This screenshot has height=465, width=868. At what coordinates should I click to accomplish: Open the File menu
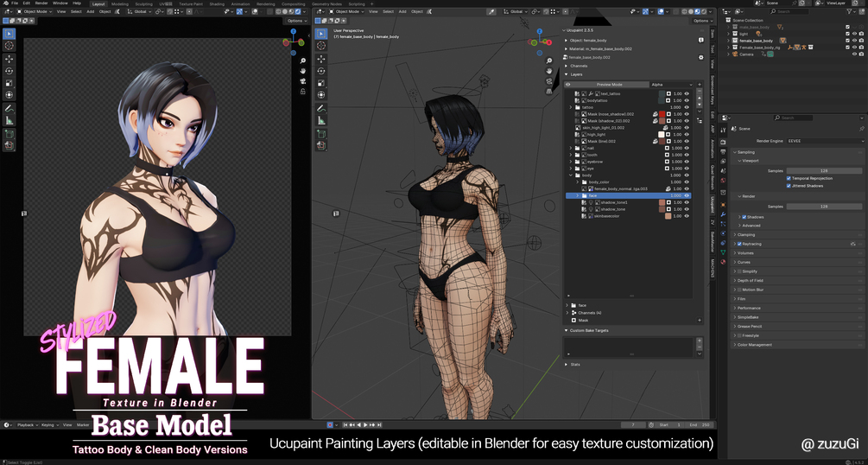point(15,3)
